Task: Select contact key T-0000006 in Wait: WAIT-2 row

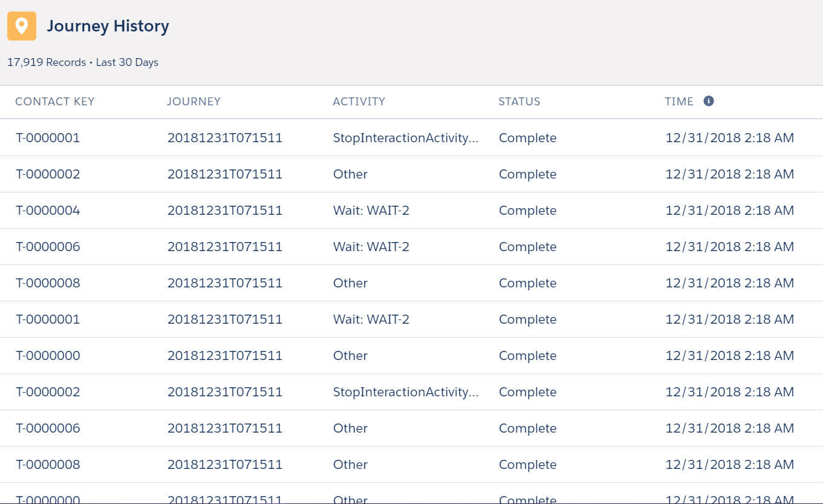Action: (48, 247)
